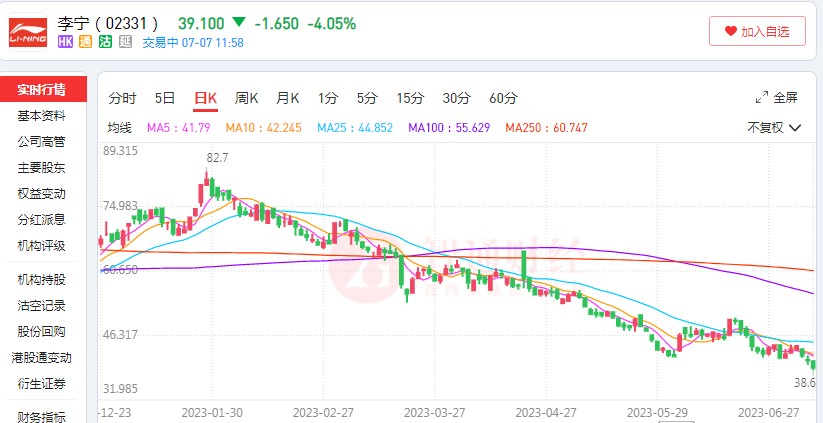
Task: Open 实时行情 in sidebar
Action: (43, 89)
